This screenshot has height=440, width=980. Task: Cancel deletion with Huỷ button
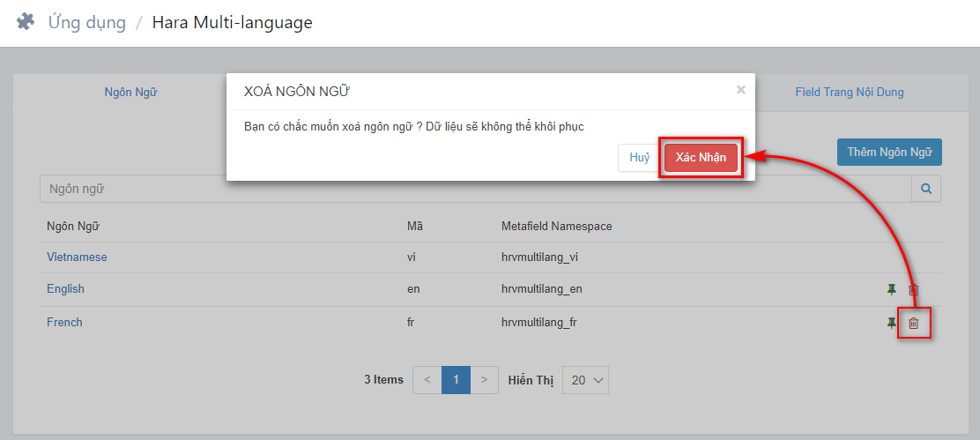639,158
